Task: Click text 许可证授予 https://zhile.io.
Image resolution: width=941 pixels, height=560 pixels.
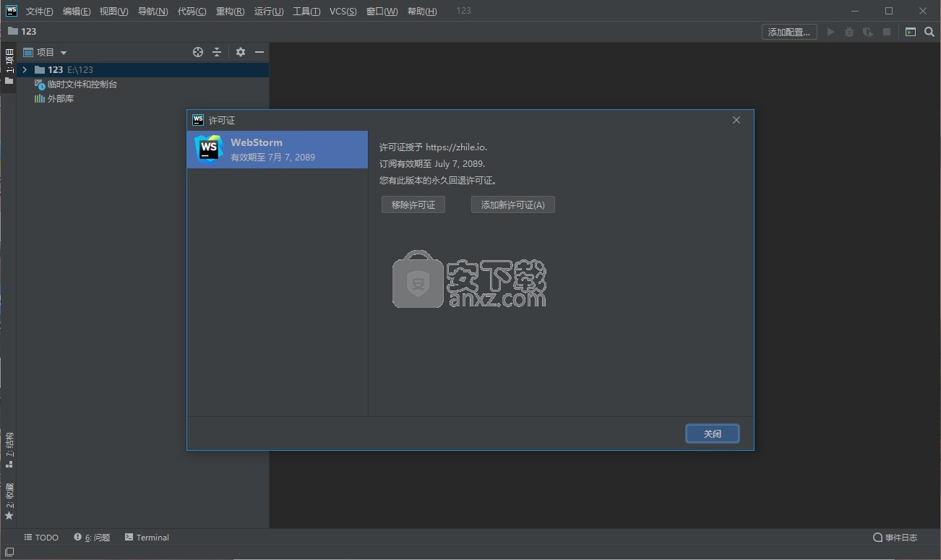Action: pos(434,147)
